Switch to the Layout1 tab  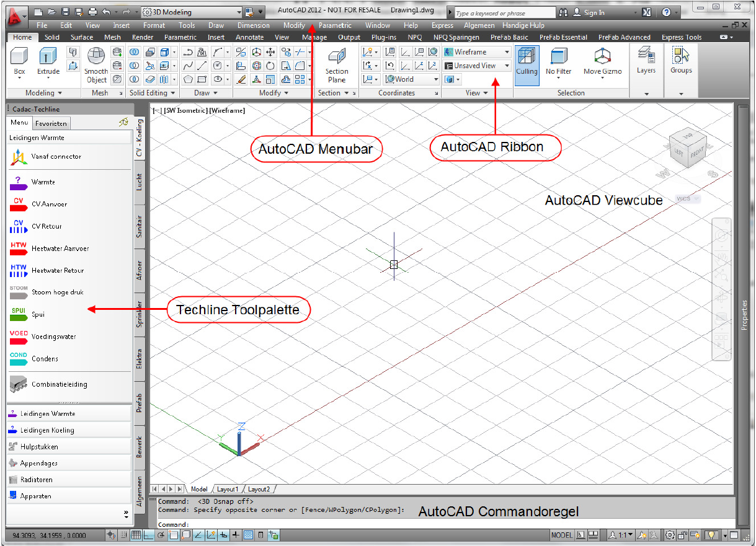pyautogui.click(x=227, y=489)
